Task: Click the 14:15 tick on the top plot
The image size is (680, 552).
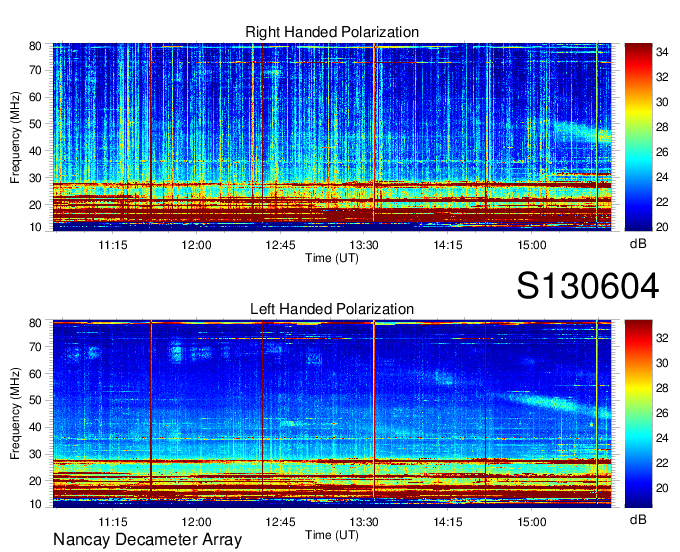Action: [x=448, y=245]
